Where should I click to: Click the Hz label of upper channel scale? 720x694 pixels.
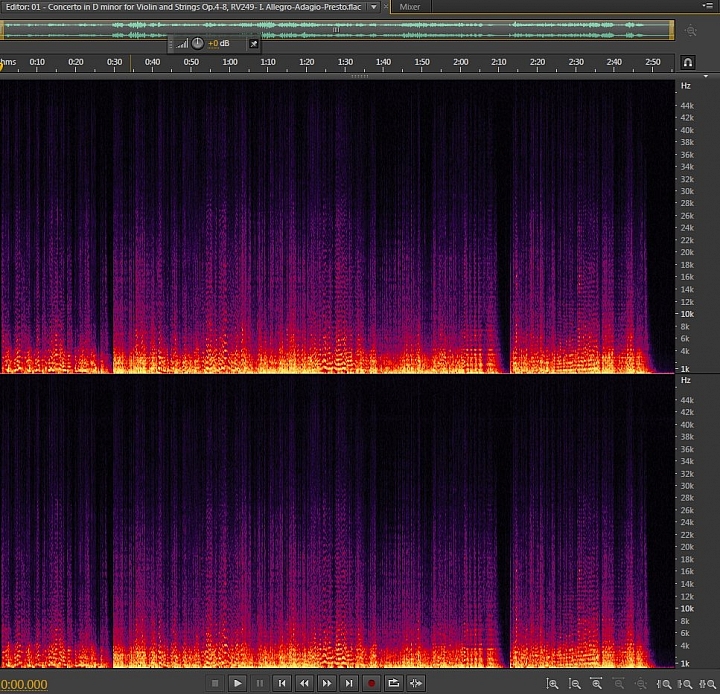click(x=686, y=85)
